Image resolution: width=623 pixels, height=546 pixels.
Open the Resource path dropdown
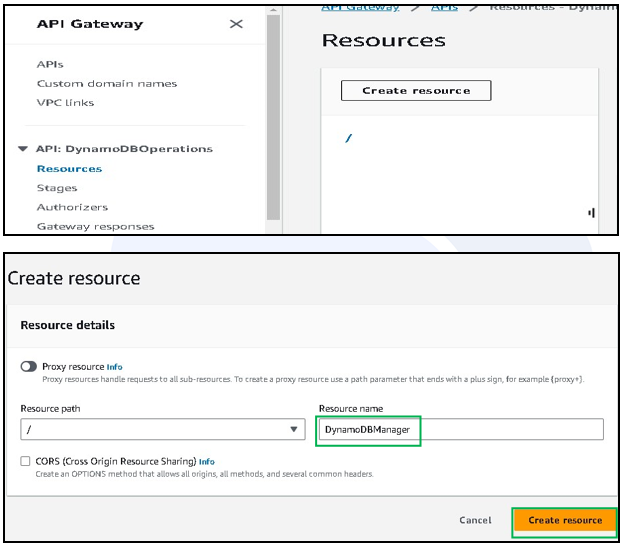[x=163, y=429]
